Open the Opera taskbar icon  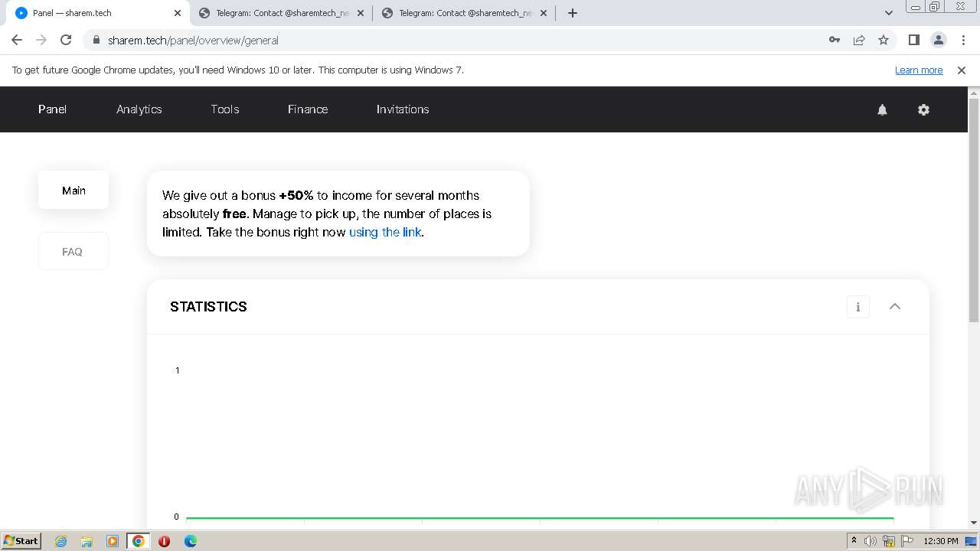tap(164, 541)
